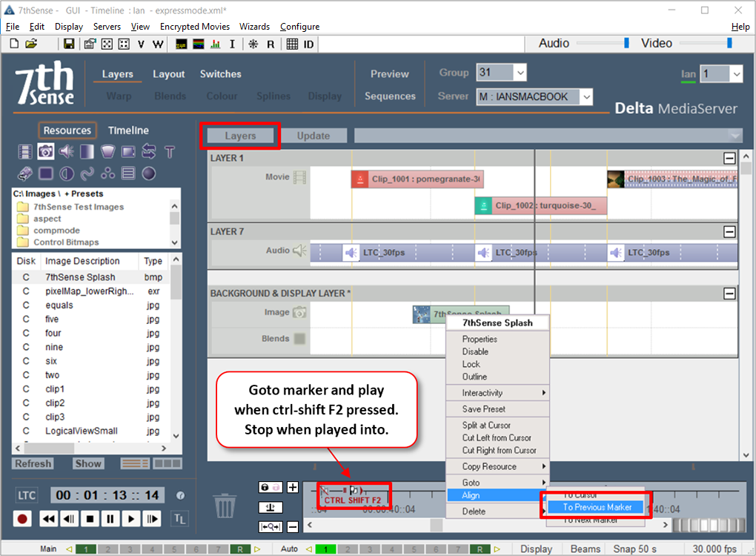Pause the timeline
756x556 pixels.
tap(110, 519)
